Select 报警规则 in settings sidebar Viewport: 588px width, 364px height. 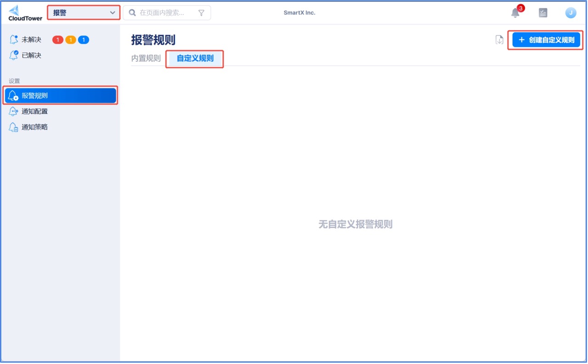click(60, 95)
